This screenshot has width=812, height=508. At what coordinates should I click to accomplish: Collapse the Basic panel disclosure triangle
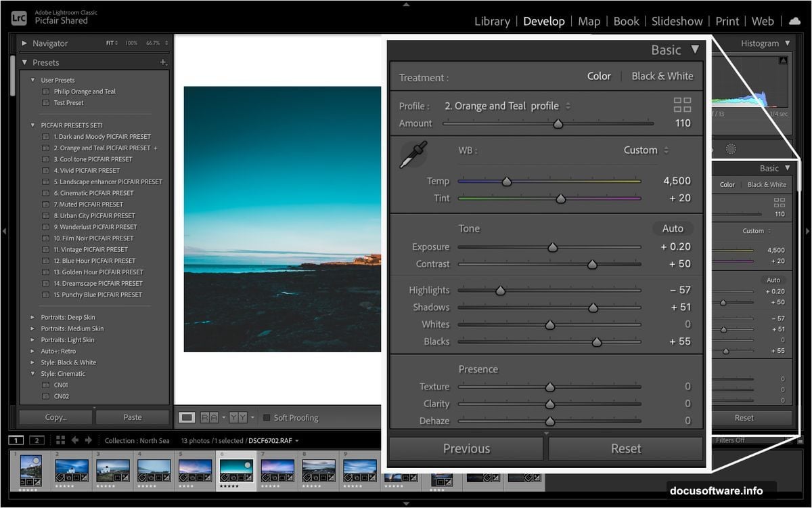[x=695, y=49]
